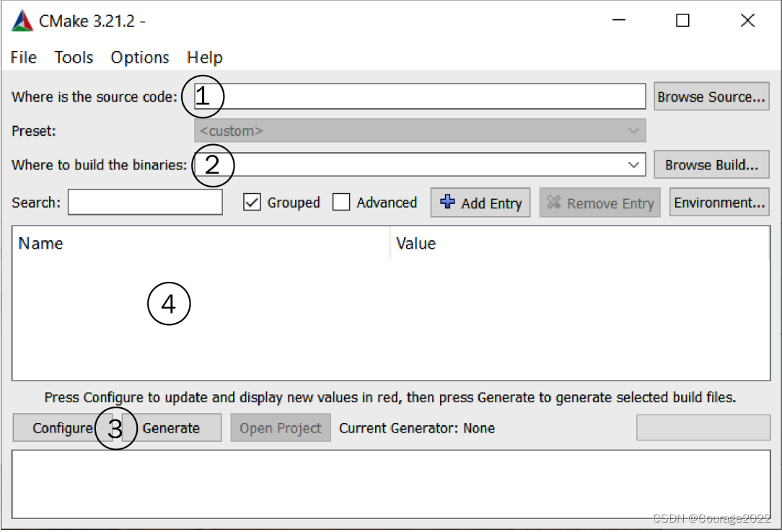
Task: Expand the build binaries path dropdown arrow
Action: click(633, 165)
